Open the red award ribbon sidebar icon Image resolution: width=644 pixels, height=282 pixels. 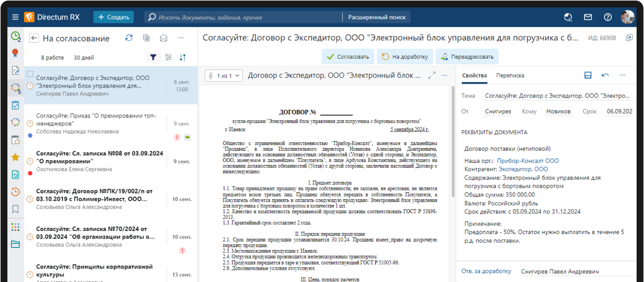click(x=15, y=53)
